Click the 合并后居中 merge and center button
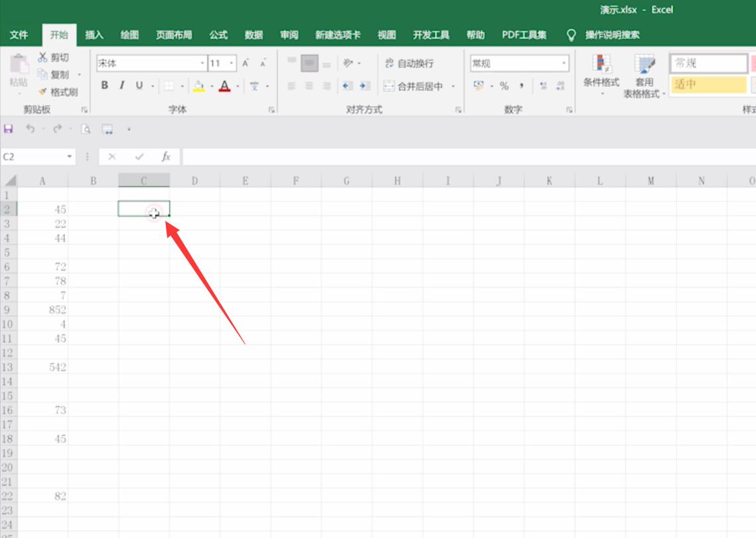Image resolution: width=756 pixels, height=538 pixels. (x=414, y=86)
